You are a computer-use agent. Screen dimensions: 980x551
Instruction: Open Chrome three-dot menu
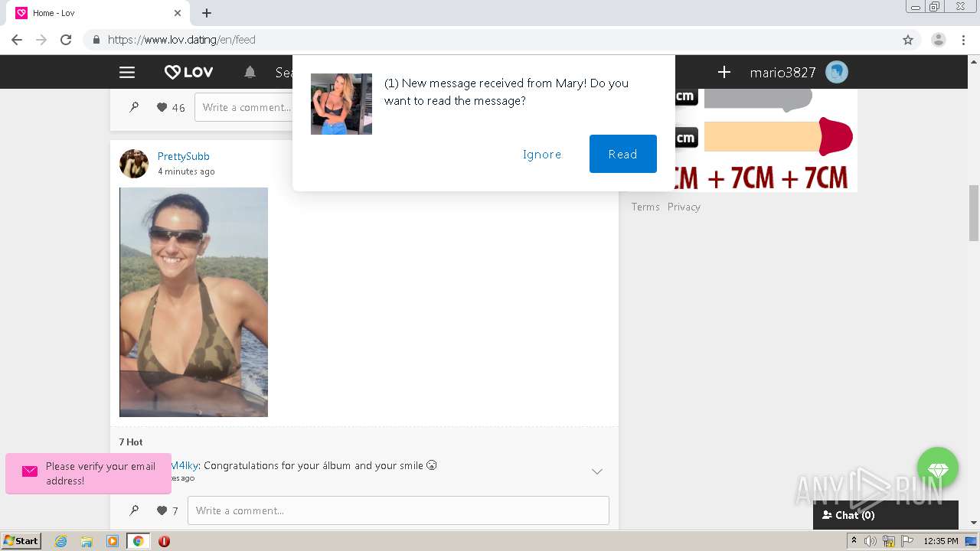tap(964, 40)
